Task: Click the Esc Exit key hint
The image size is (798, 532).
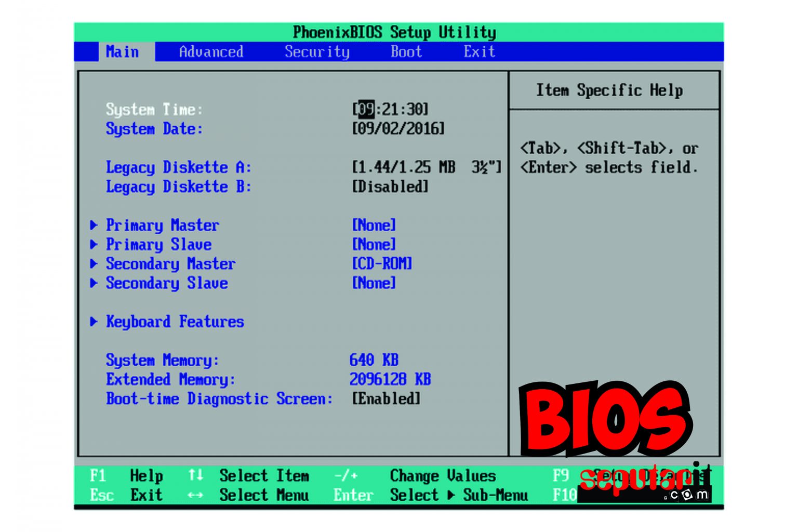Action: [x=126, y=495]
